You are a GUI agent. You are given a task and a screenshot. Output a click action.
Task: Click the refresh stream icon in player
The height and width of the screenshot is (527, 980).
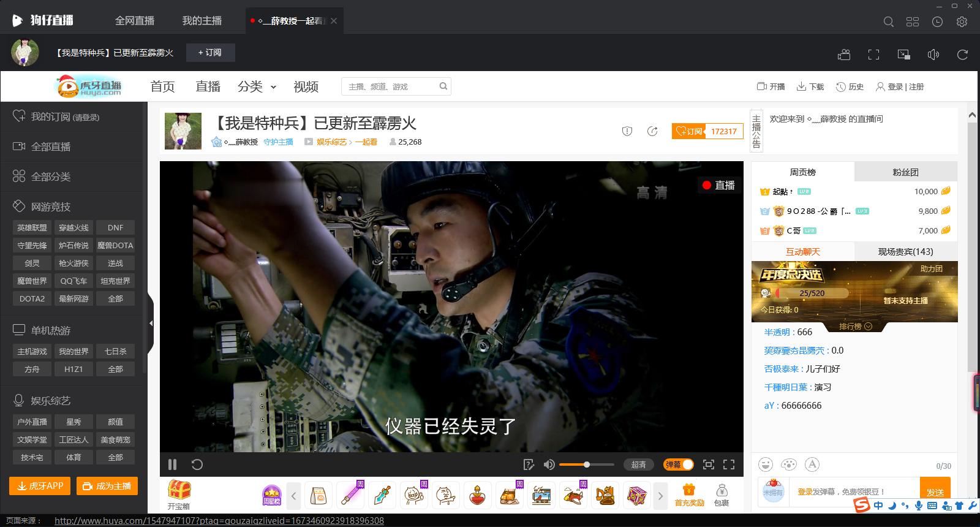tap(197, 464)
